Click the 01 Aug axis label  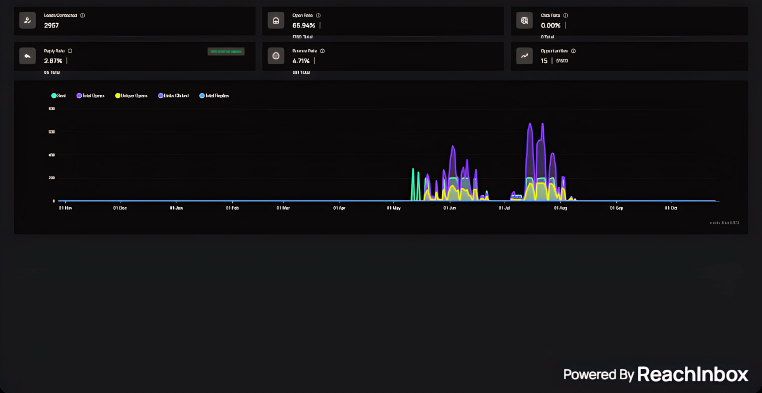point(560,208)
